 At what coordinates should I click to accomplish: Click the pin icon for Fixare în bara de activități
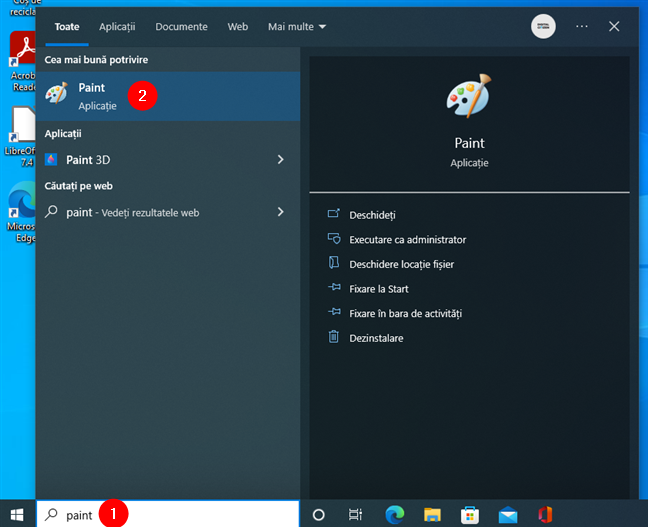pyautogui.click(x=334, y=312)
